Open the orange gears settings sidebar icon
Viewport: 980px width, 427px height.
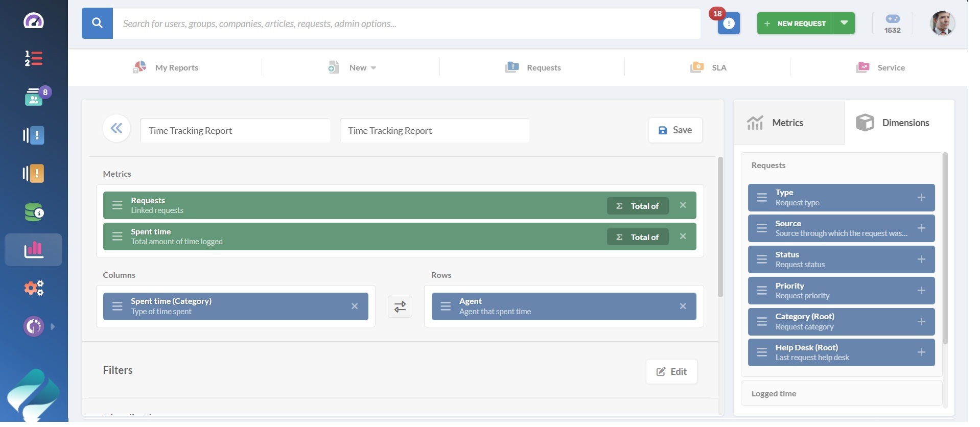[x=34, y=288]
